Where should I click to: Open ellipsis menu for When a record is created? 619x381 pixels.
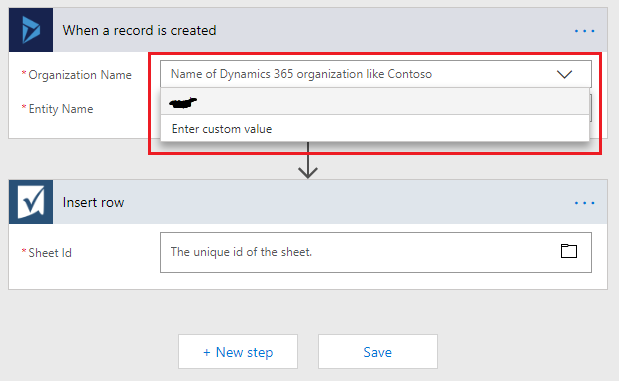coord(584,31)
